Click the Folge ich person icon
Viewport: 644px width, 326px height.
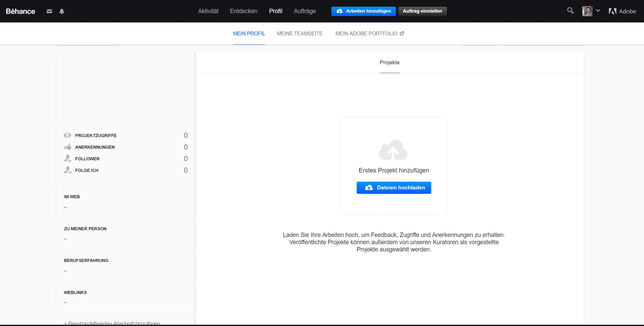(68, 170)
